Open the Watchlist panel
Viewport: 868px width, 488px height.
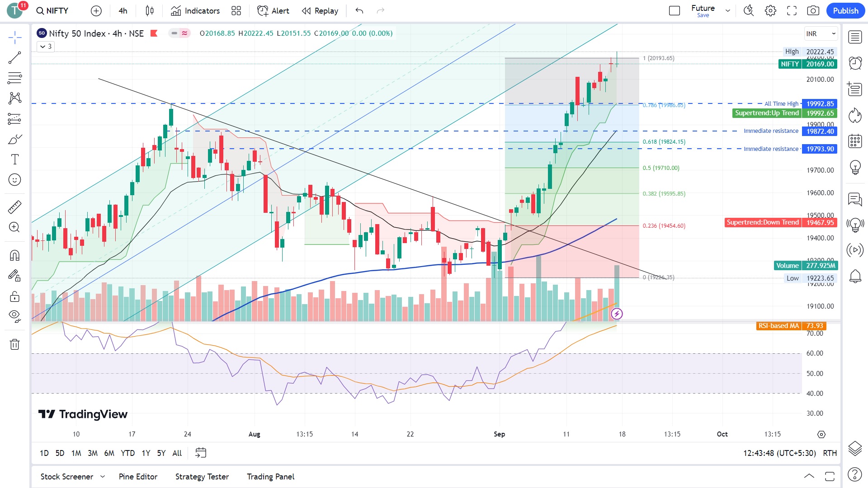[855, 37]
